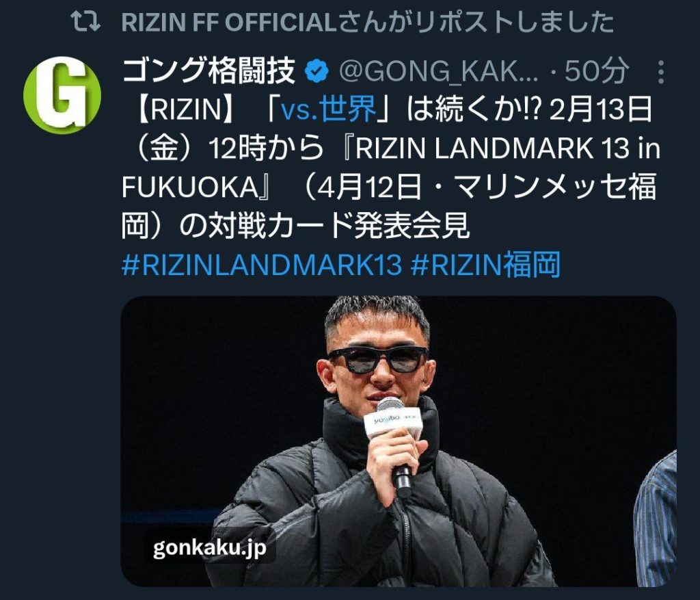
Task: Click the repost arrows icon
Action: [85, 22]
